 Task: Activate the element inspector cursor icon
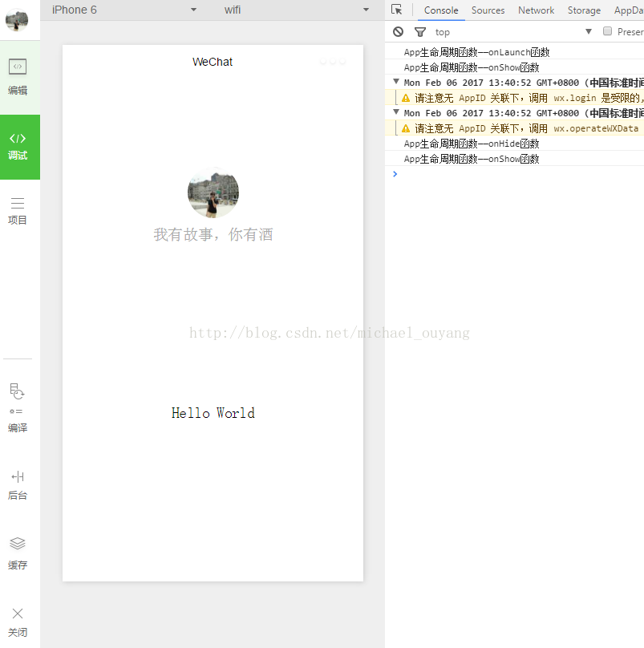[x=397, y=10]
